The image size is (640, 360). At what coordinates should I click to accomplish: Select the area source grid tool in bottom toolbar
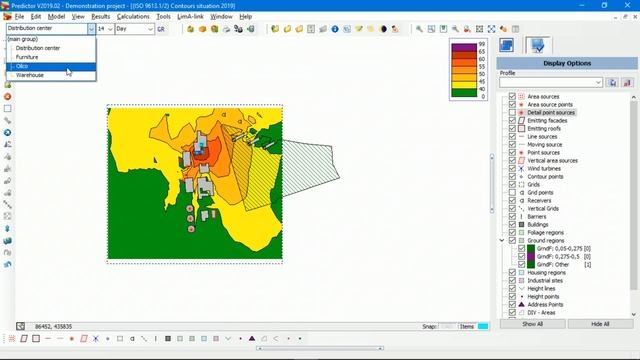[x=12, y=338]
